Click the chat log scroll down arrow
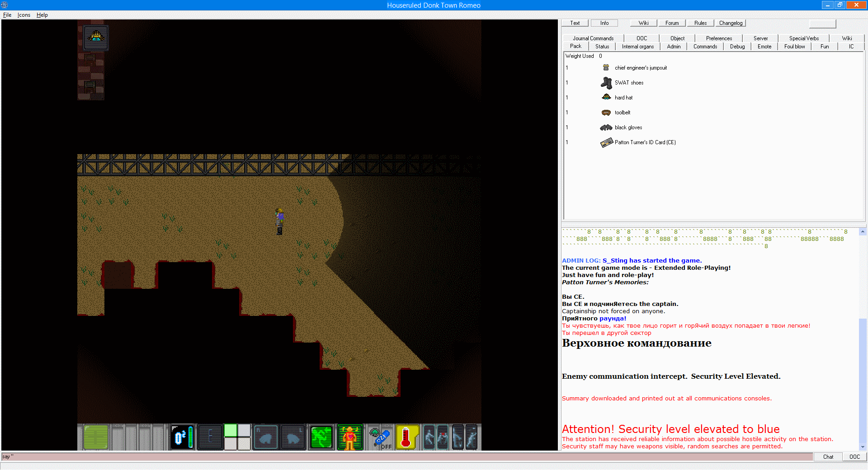Screen dimensions: 868x470 pyautogui.click(x=863, y=447)
